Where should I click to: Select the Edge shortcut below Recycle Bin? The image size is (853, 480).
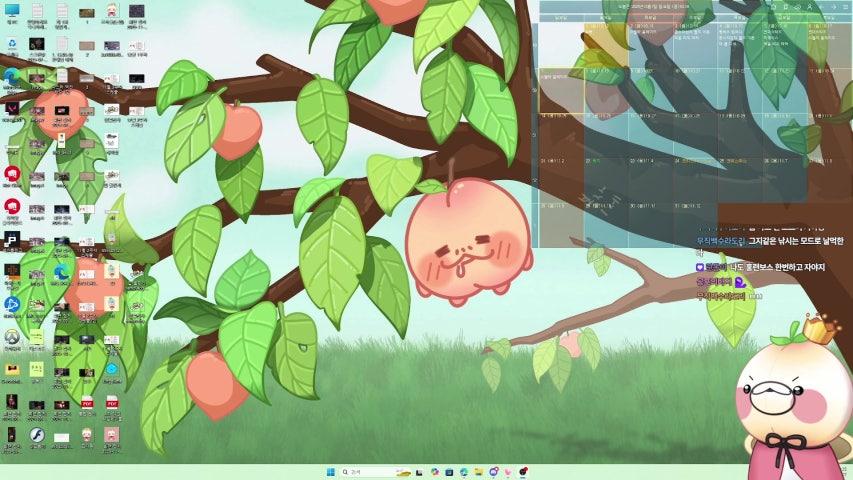[12, 78]
